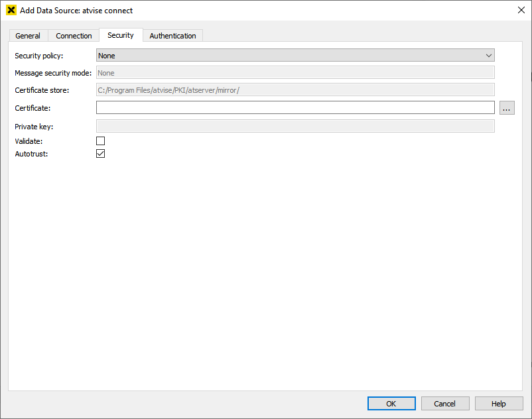Open the Connection tab

pos(74,36)
